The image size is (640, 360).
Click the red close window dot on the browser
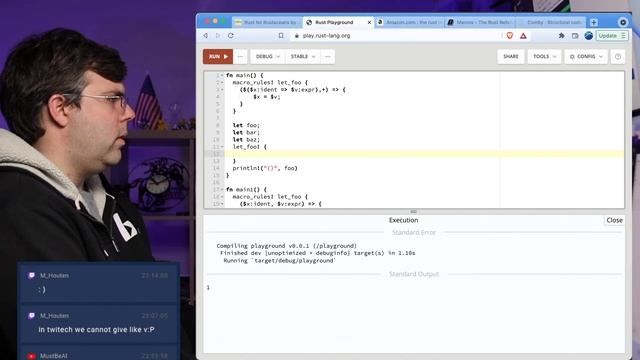pyautogui.click(x=207, y=21)
